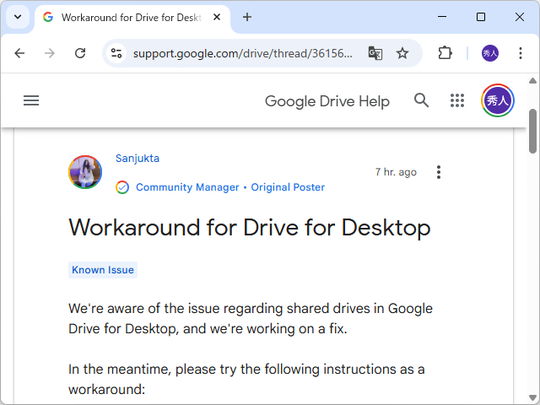
Task: Close the Workaround for Drive tab
Action: point(217,17)
